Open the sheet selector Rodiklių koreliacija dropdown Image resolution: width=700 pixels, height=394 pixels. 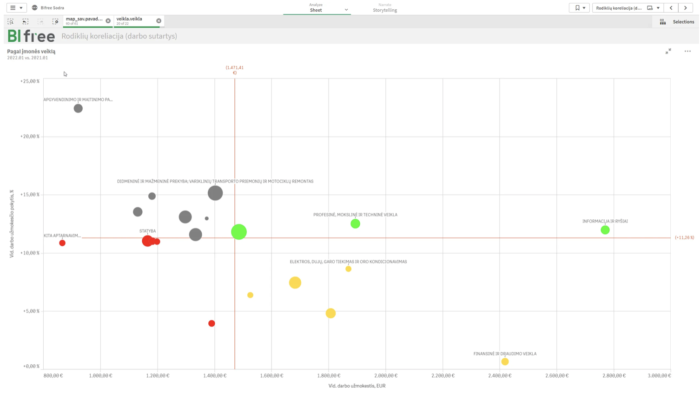point(628,8)
